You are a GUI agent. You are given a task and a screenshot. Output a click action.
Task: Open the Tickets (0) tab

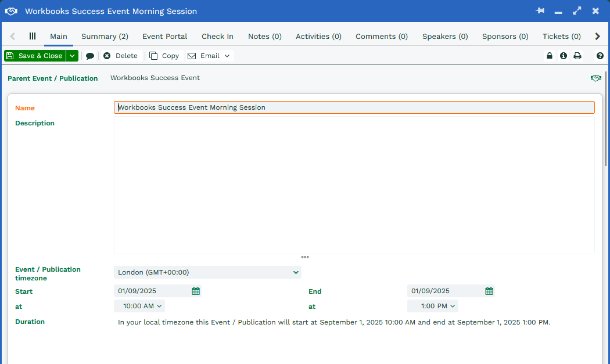coord(562,36)
